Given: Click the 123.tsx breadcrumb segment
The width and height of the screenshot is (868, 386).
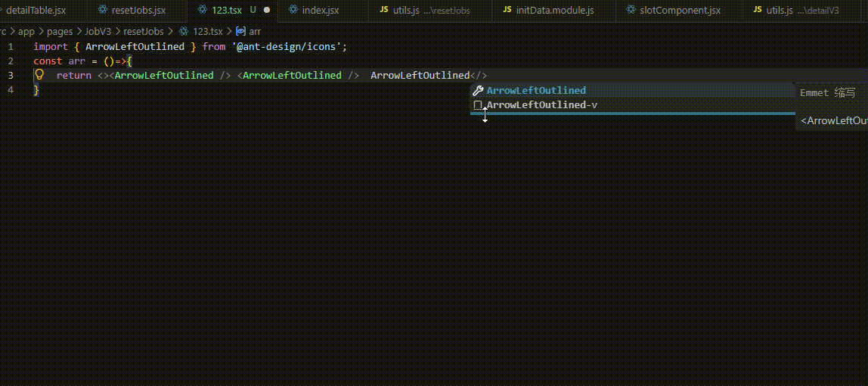Looking at the screenshot, I should click(207, 32).
